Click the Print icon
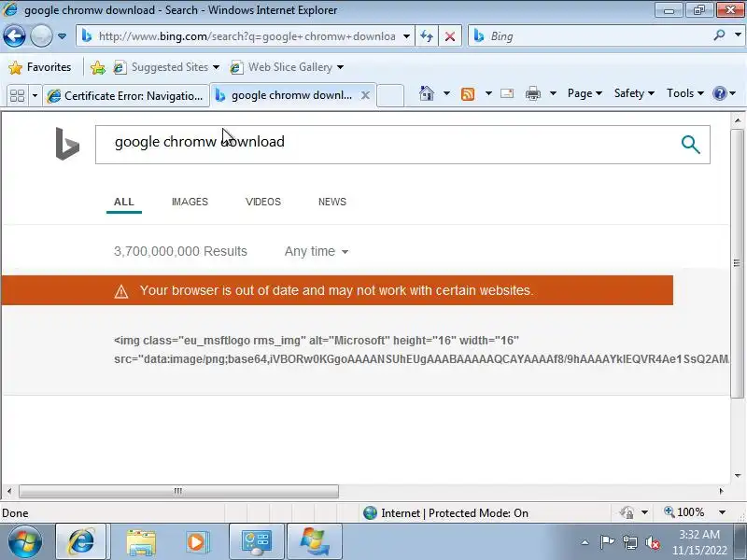 click(x=532, y=93)
